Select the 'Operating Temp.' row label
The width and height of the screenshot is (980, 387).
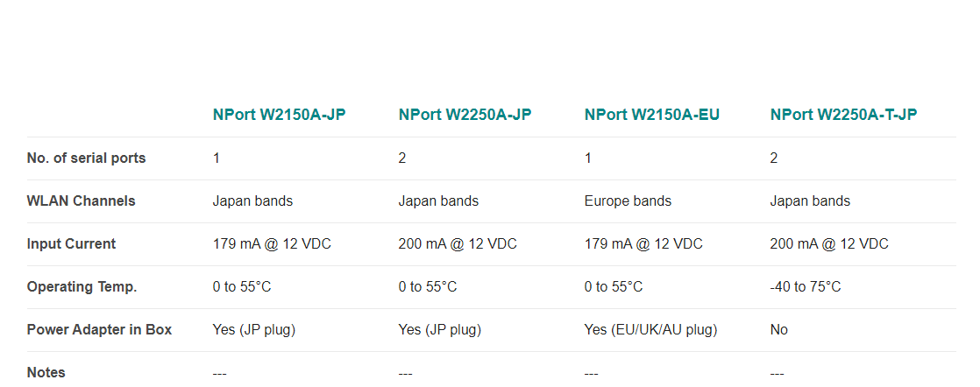click(82, 286)
